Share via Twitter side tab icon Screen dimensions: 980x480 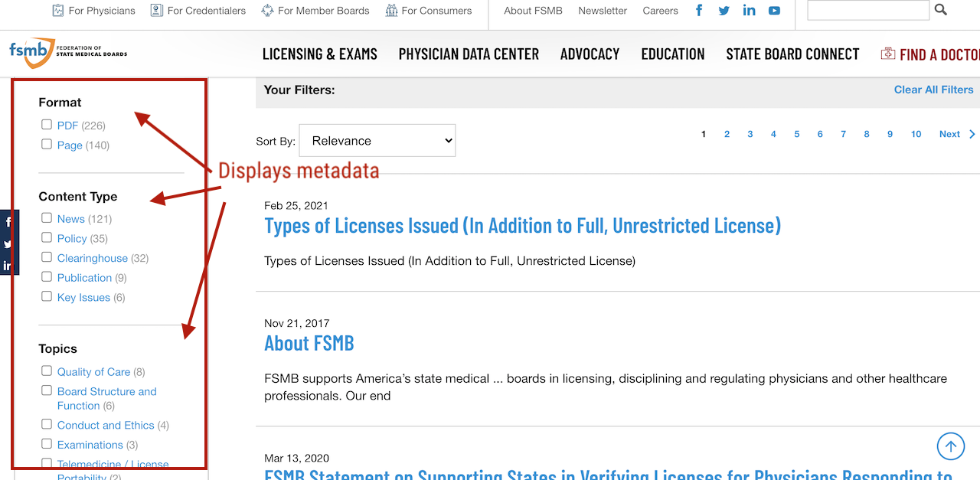8,244
